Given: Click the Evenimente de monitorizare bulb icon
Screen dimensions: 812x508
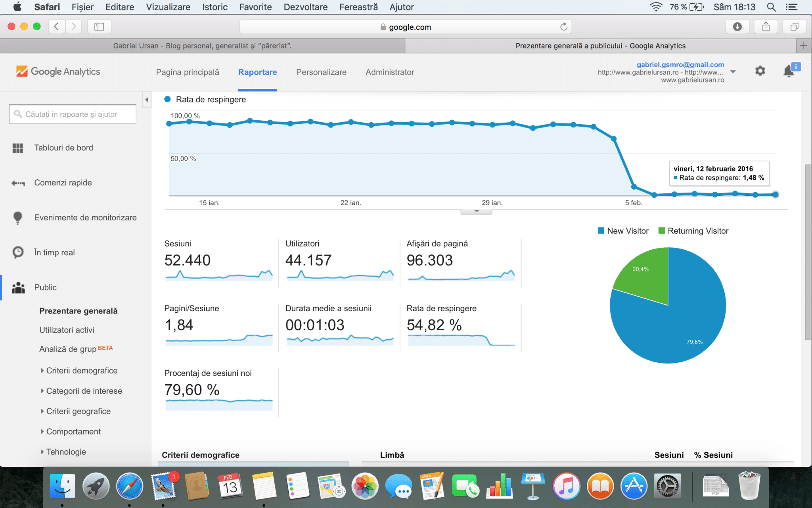Looking at the screenshot, I should tap(18, 218).
